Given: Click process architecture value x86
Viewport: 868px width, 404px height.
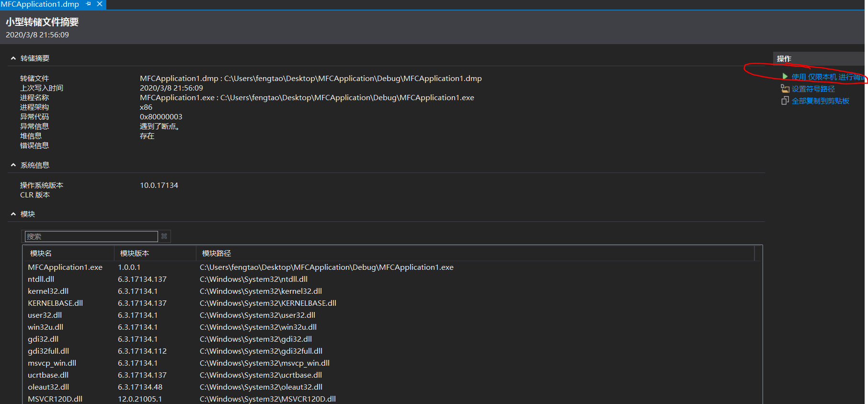Looking at the screenshot, I should (146, 107).
